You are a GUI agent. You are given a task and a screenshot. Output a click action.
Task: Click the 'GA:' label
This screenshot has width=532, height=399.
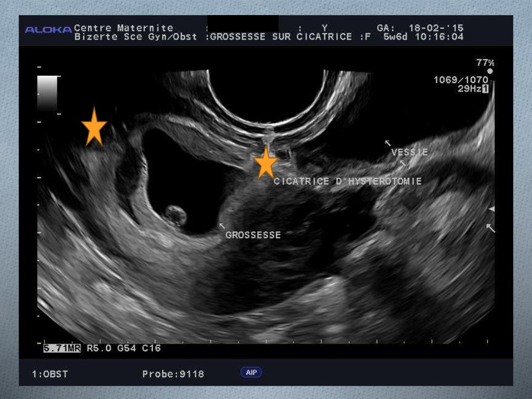386,28
